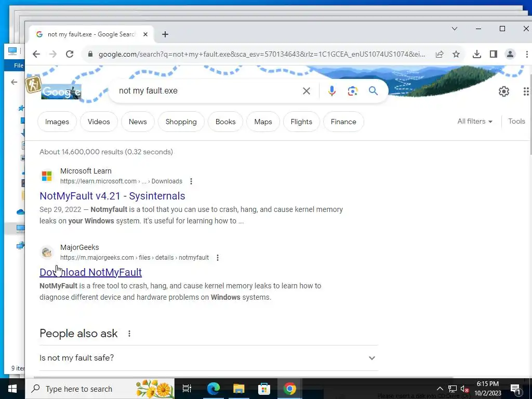The width and height of the screenshot is (532, 399).
Task: Click the Google doodle logo
Action: point(61,91)
